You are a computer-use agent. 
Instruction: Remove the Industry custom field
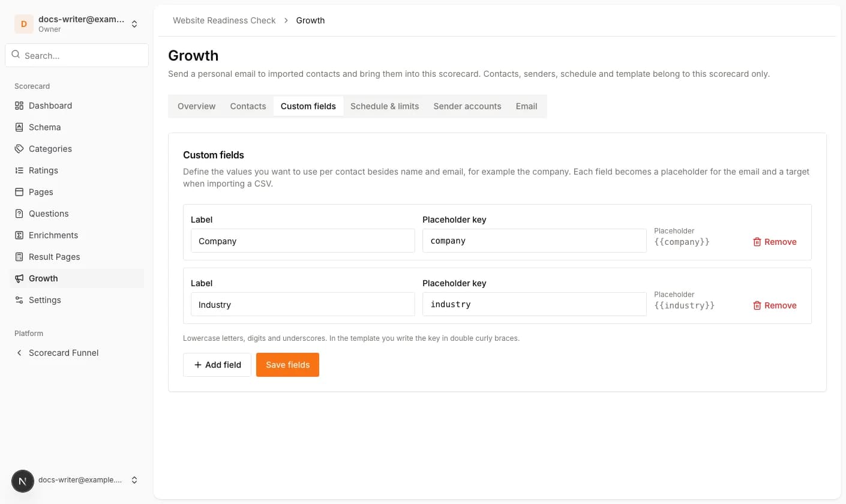[x=775, y=305]
